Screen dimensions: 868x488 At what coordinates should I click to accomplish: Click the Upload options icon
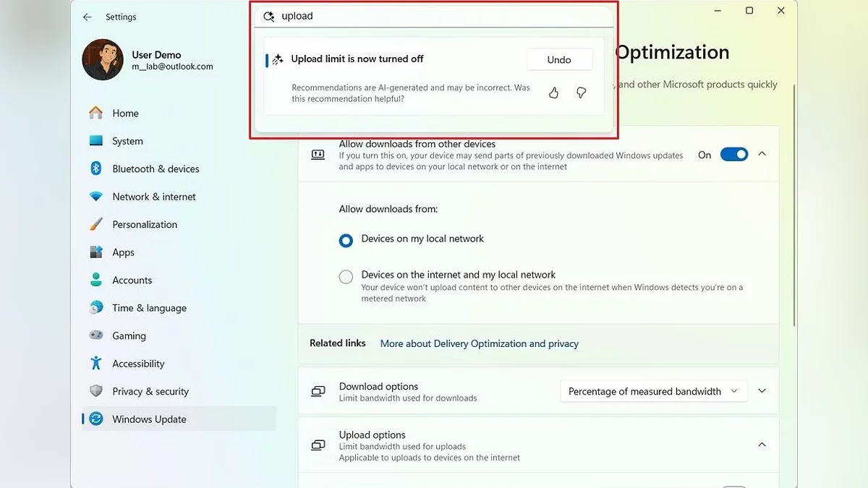click(318, 445)
